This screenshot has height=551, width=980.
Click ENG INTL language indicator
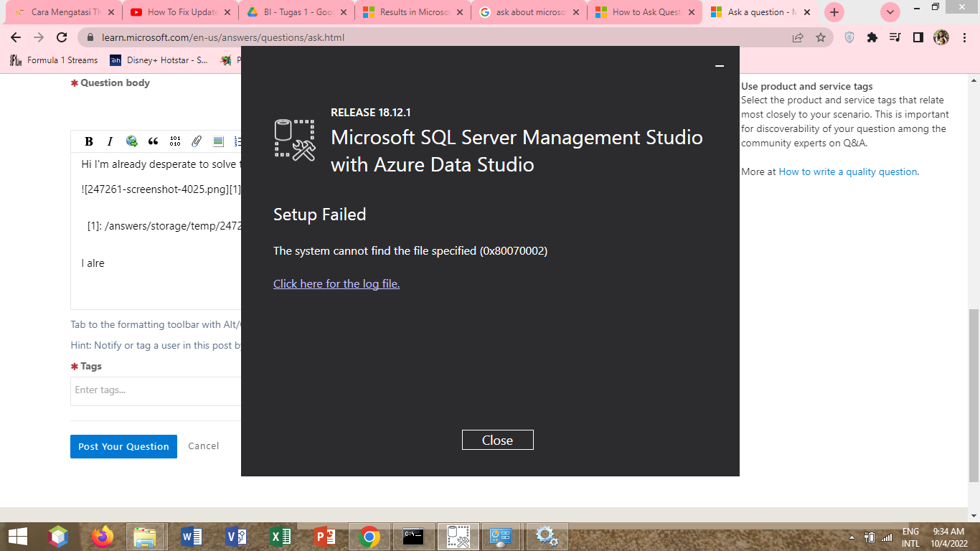pos(910,537)
